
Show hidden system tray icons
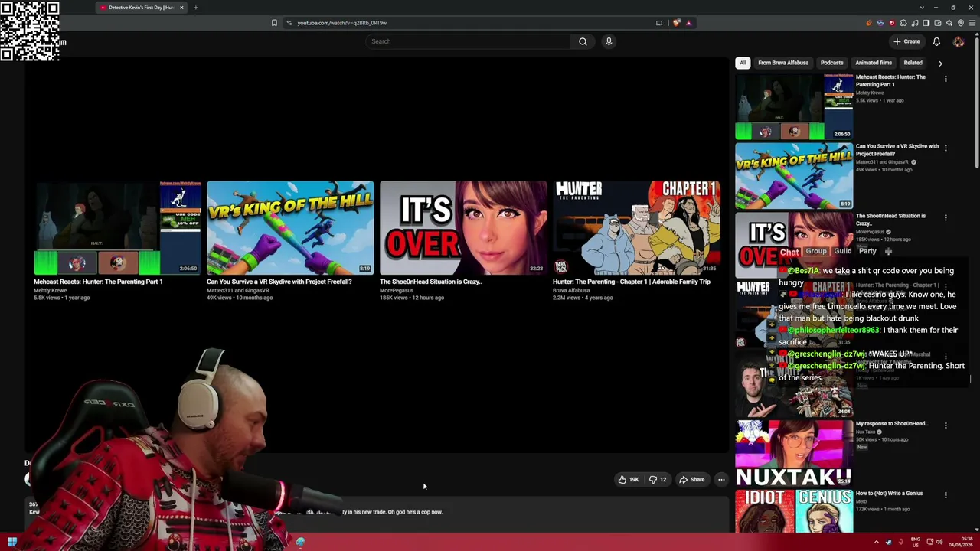[x=877, y=543]
